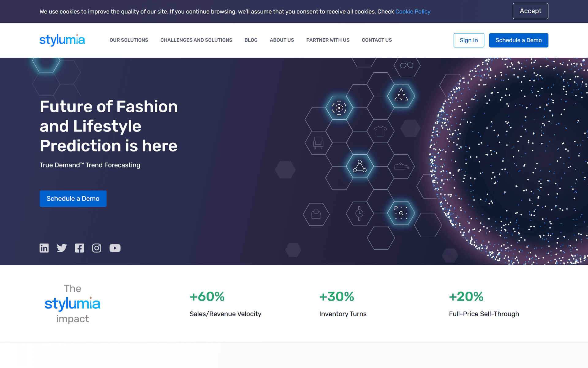Open Stylumia LinkedIn page icon
Image resolution: width=588 pixels, height=368 pixels.
(44, 248)
